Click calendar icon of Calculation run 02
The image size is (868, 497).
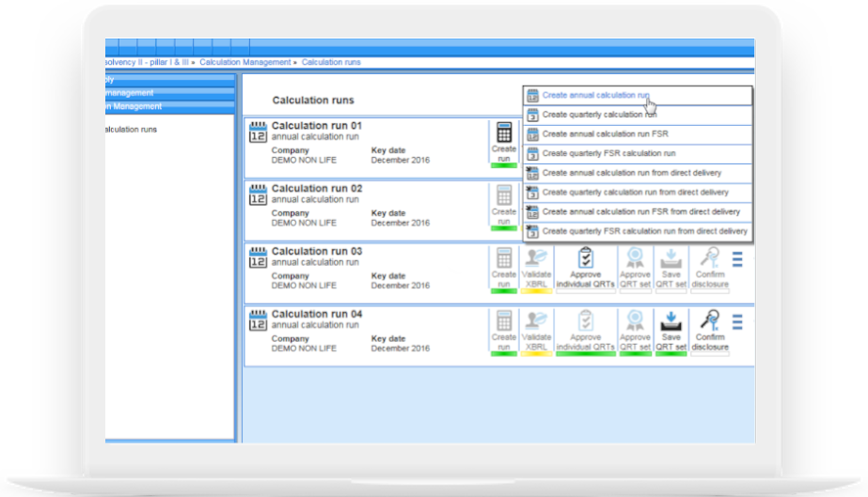257,194
